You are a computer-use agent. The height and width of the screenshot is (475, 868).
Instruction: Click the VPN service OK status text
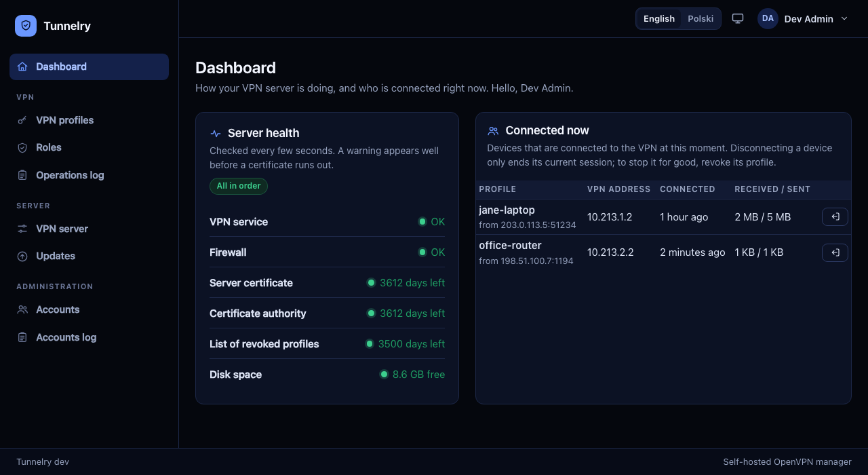click(x=438, y=222)
